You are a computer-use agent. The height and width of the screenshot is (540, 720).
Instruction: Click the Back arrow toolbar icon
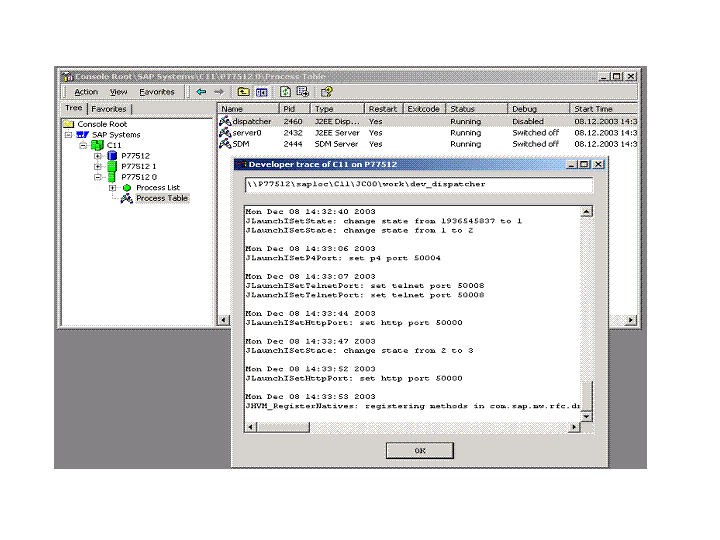click(x=201, y=92)
